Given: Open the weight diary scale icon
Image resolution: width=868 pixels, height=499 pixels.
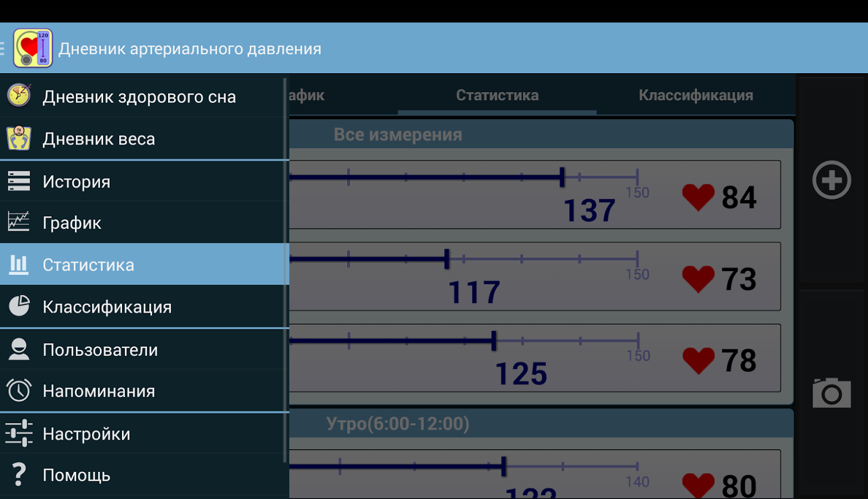Looking at the screenshot, I should (x=19, y=138).
